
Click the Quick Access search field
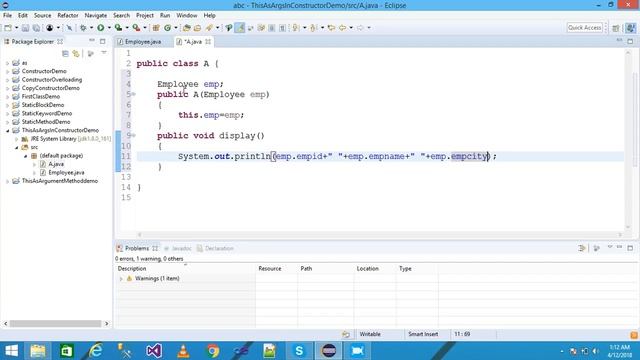pyautogui.click(x=584, y=28)
